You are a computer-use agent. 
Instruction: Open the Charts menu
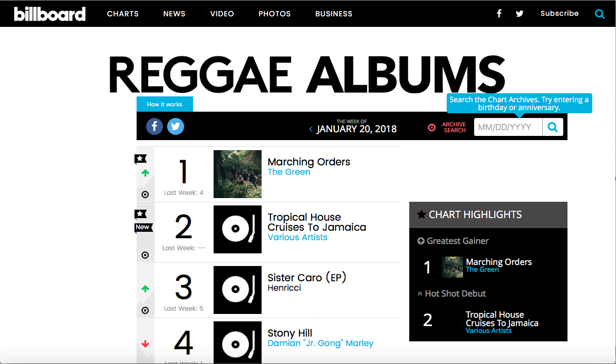pos(122,14)
